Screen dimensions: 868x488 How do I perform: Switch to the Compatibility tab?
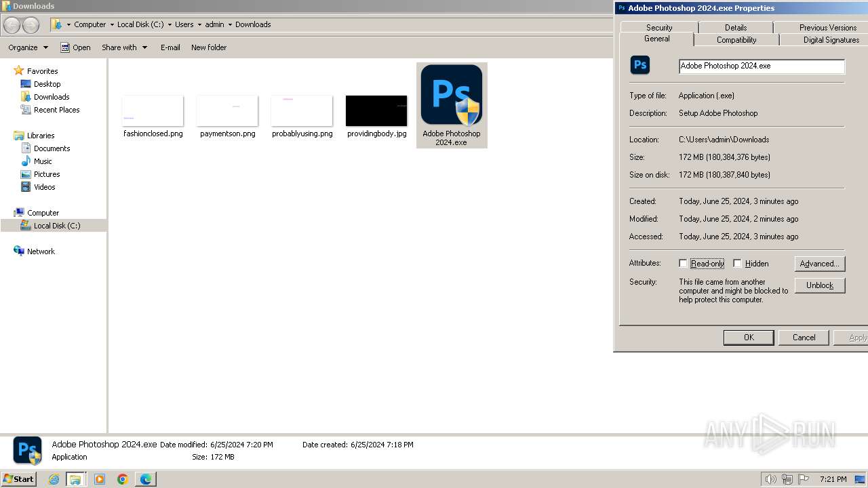[x=736, y=40]
